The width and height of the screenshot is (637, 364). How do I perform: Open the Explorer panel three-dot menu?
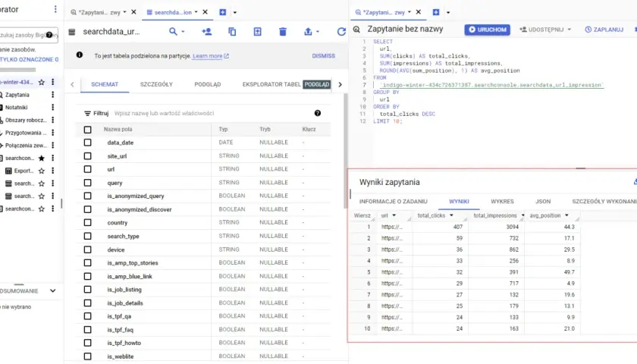tap(55, 9)
